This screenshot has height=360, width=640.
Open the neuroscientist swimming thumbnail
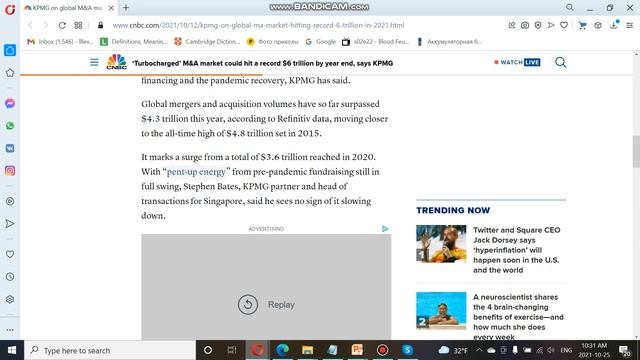click(441, 311)
